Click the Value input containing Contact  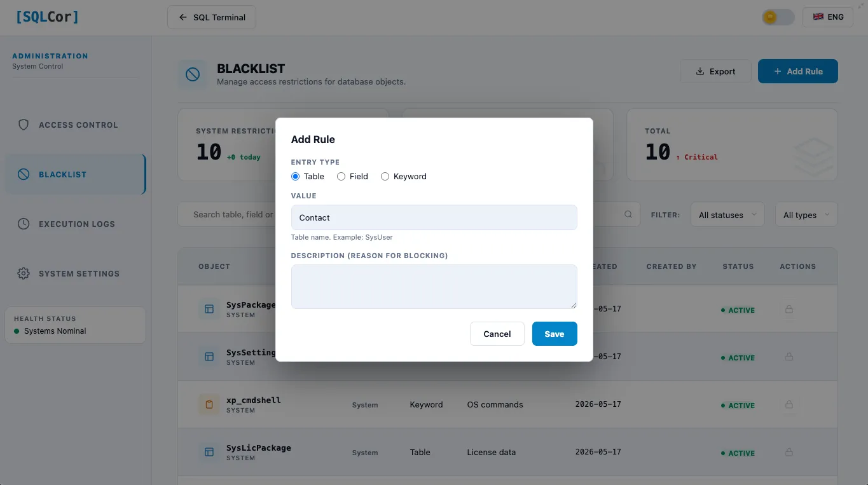[x=434, y=217]
